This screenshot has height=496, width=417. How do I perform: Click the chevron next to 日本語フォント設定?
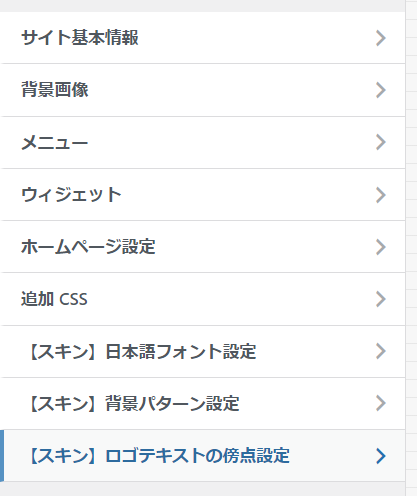click(381, 351)
